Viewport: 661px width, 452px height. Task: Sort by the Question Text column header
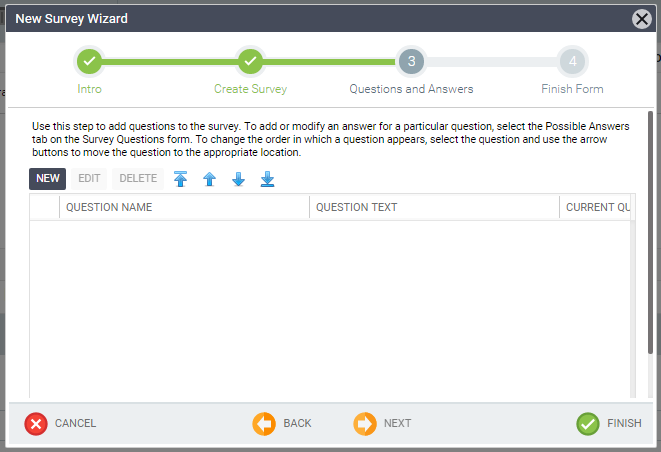point(434,207)
